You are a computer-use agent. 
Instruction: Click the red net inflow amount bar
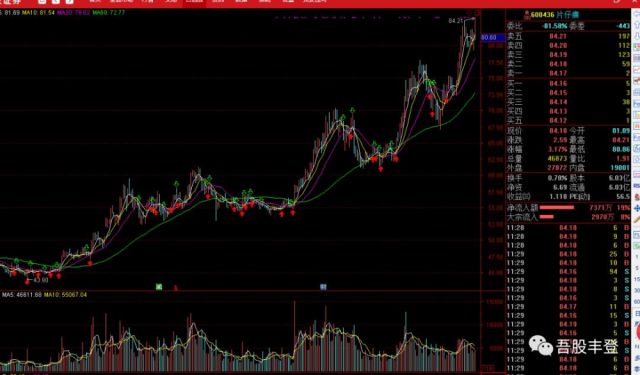click(557, 208)
